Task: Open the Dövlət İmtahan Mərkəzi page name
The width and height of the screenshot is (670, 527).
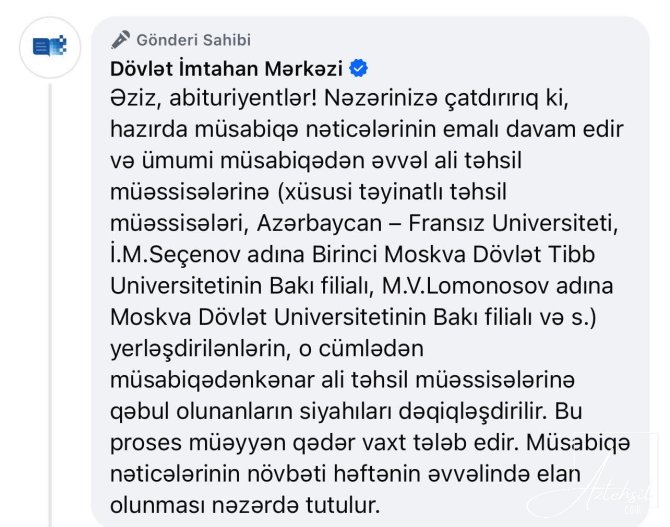Action: 226,69
